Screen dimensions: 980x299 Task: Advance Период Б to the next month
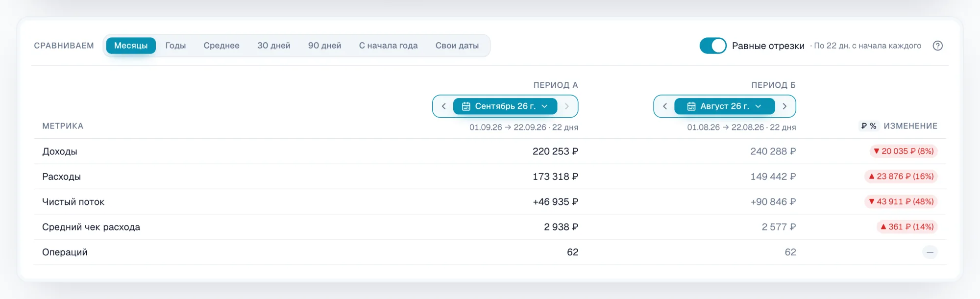pos(784,106)
